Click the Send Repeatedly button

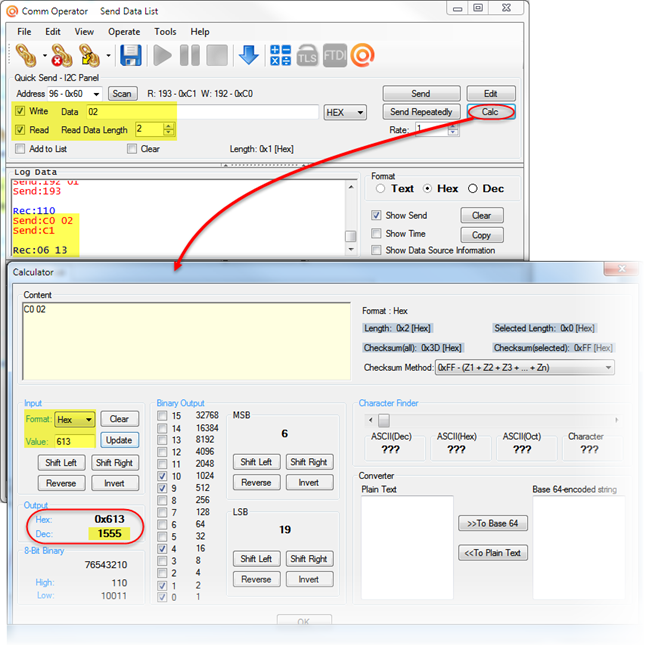[421, 112]
